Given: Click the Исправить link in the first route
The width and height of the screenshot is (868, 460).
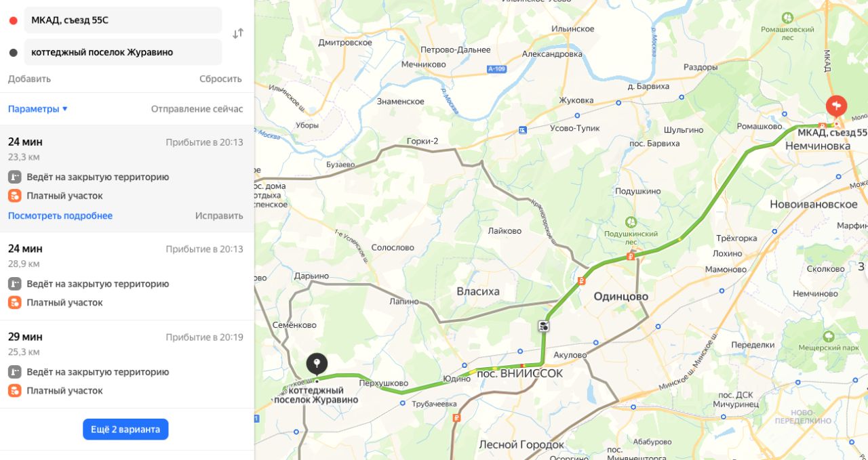Looking at the screenshot, I should (x=219, y=216).
